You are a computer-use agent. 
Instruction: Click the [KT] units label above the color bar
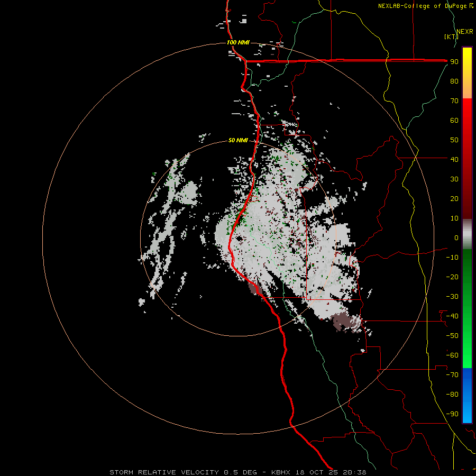(451, 36)
